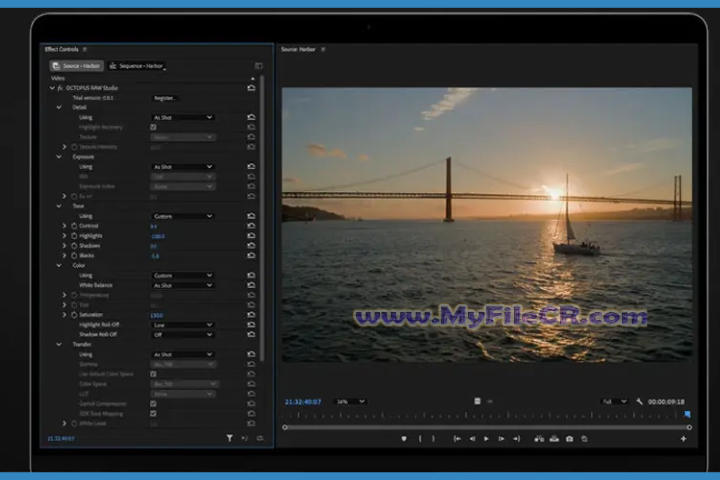Open the Effect Controls panel menu

[x=84, y=49]
